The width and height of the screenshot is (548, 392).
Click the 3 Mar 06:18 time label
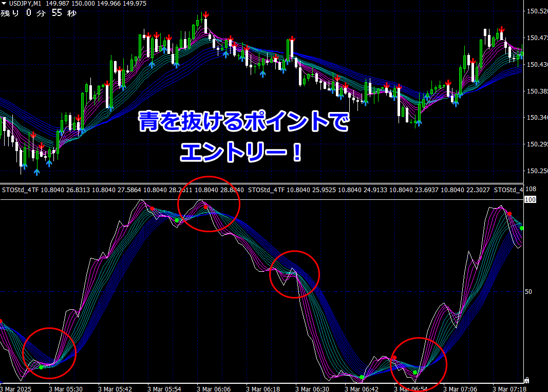(263, 389)
